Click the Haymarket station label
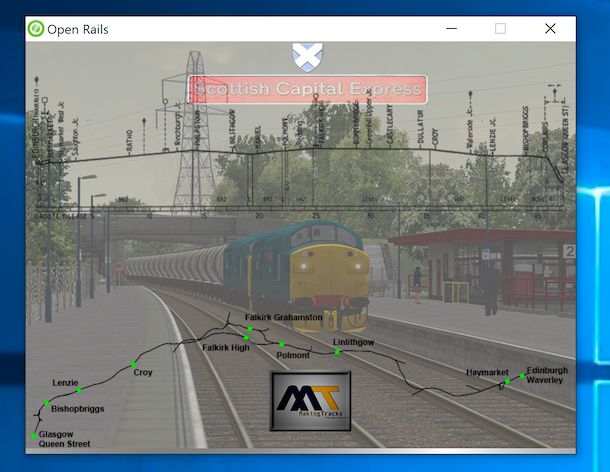610x472 pixels. click(x=487, y=372)
